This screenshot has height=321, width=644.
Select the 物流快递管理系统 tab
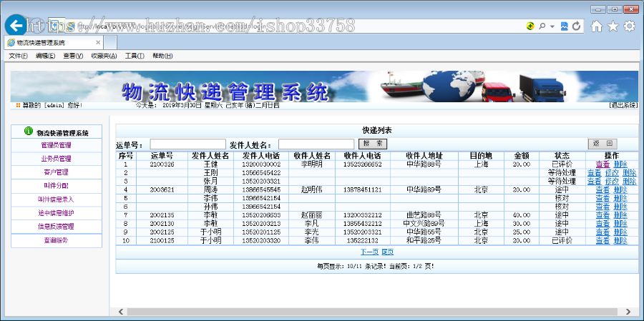[54, 42]
